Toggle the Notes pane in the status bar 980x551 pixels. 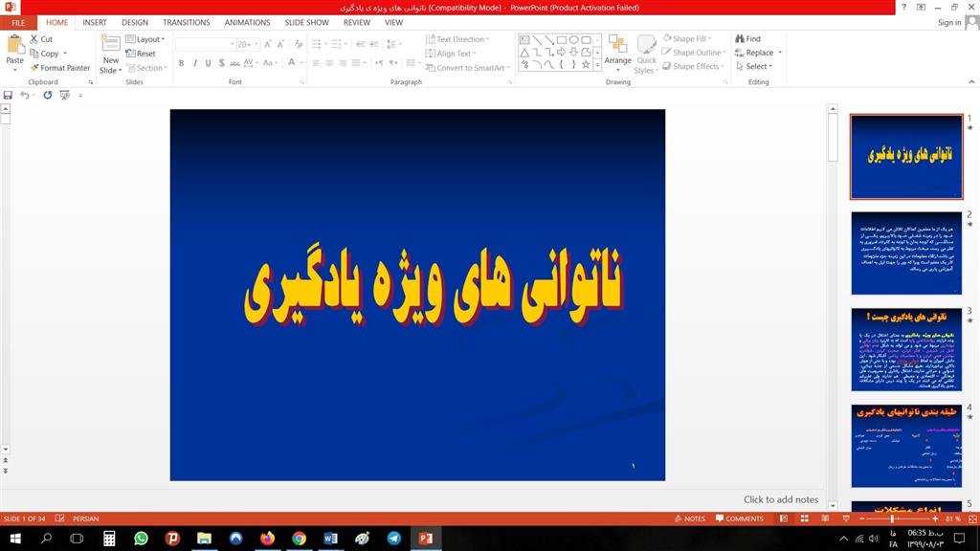[x=689, y=518]
